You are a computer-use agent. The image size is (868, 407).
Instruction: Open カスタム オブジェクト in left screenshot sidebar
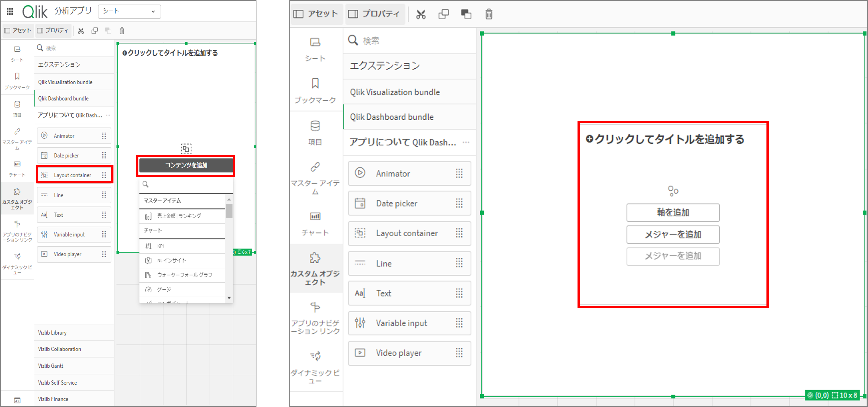pyautogui.click(x=17, y=199)
